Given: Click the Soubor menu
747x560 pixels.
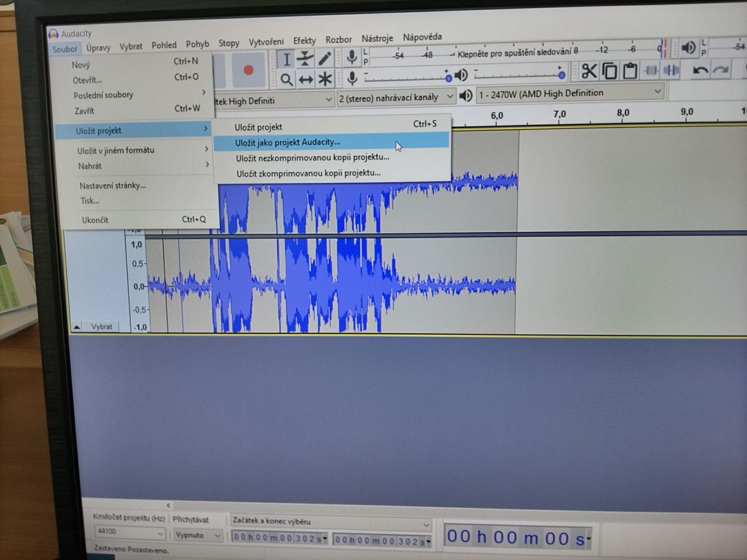Looking at the screenshot, I should tap(65, 49).
